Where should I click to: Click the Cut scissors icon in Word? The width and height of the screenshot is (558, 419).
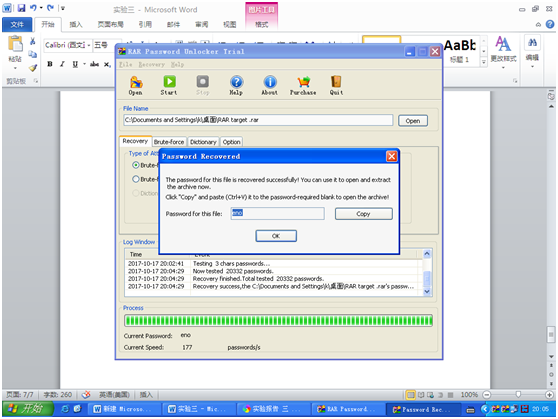(33, 41)
